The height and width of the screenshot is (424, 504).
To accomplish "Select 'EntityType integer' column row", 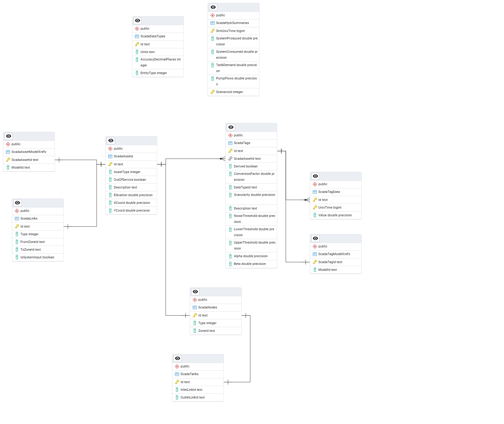I will click(x=158, y=73).
